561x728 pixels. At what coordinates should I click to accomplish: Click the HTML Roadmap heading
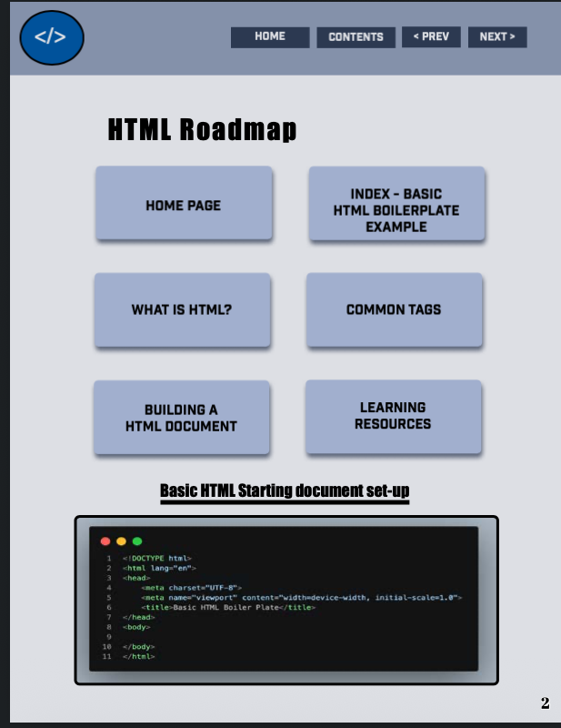pyautogui.click(x=202, y=129)
